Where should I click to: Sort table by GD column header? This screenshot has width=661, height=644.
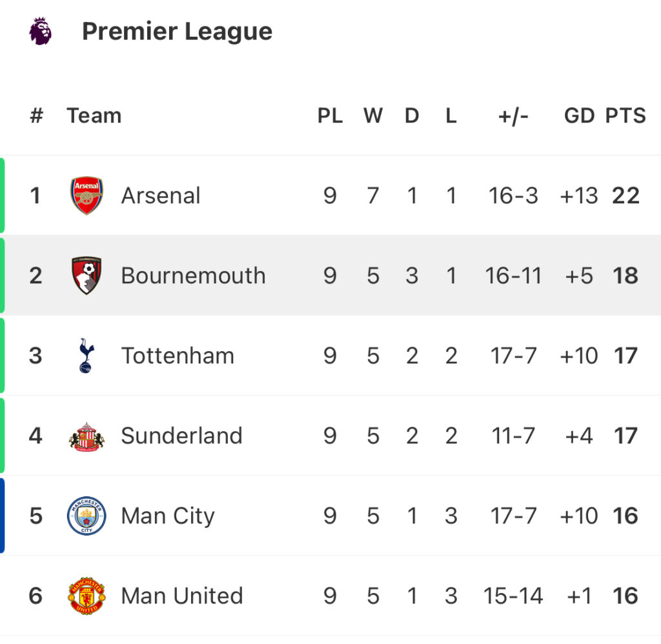click(x=579, y=116)
